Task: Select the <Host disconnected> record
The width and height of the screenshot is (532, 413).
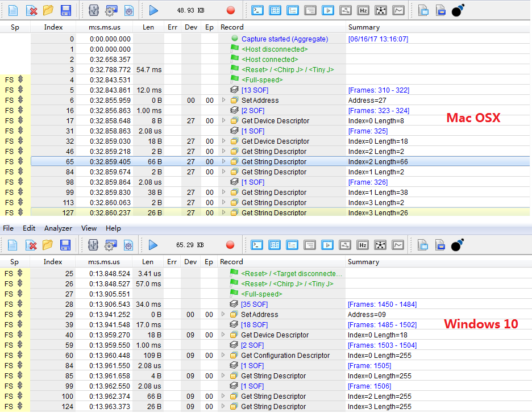Action: (275, 49)
